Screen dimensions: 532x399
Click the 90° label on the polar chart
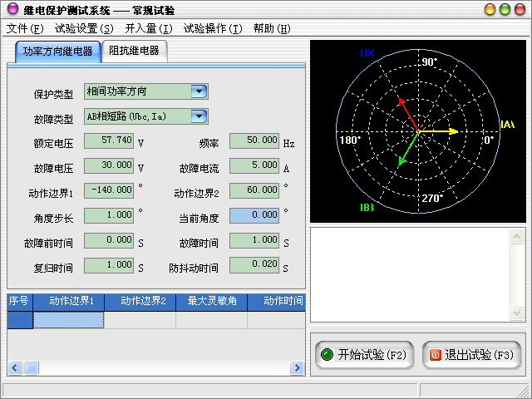pos(430,62)
